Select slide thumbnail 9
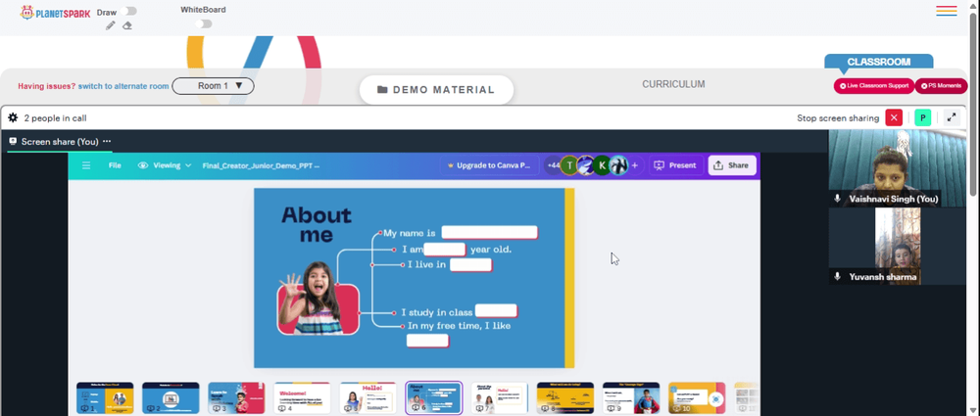Viewport: 980px width, 416px height. pyautogui.click(x=631, y=397)
